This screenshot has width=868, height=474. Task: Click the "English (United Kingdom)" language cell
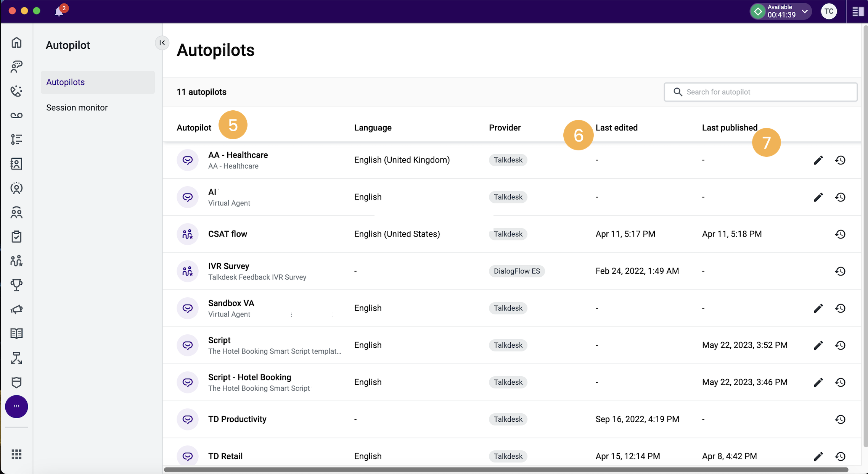(402, 160)
